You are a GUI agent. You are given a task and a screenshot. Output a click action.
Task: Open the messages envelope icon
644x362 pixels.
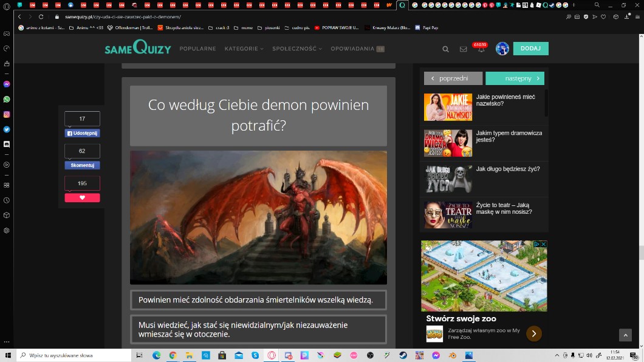463,49
